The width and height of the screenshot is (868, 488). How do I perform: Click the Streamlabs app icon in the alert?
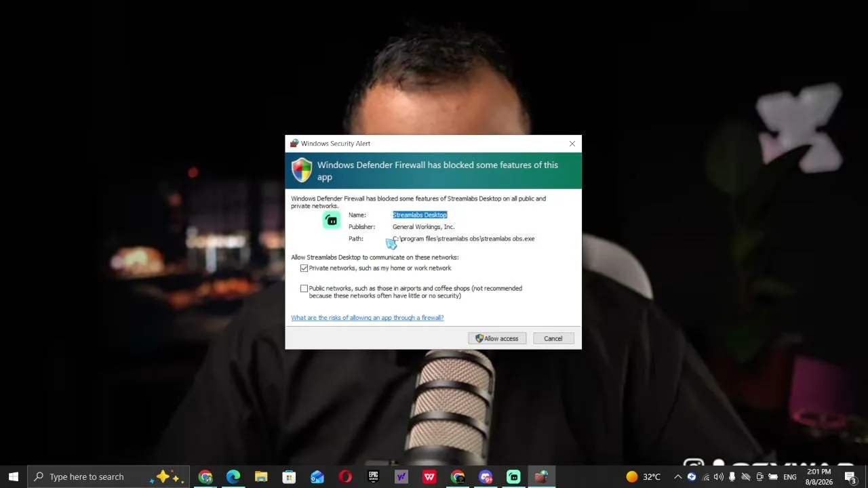pyautogui.click(x=332, y=220)
